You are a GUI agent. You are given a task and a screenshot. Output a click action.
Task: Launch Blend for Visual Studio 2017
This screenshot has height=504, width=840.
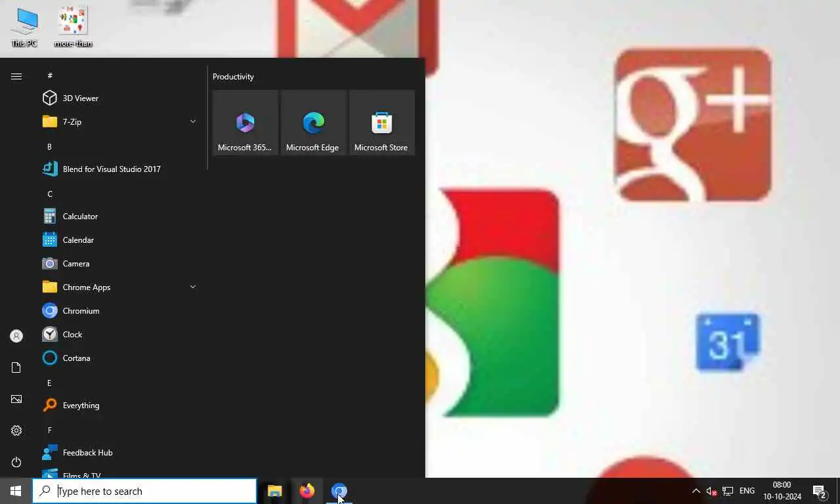click(x=119, y=169)
